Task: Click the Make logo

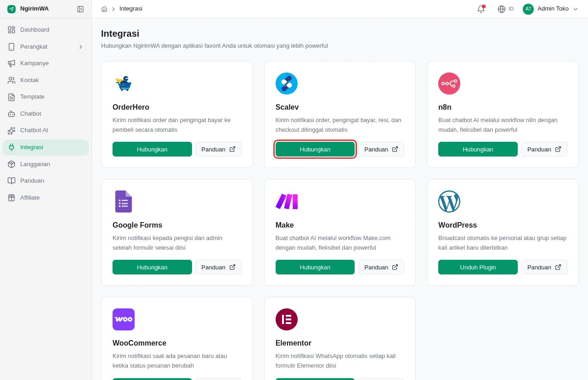Action: point(287,201)
